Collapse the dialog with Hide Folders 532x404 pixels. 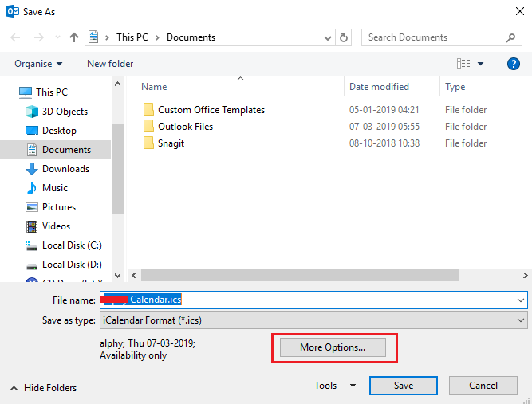pos(44,388)
